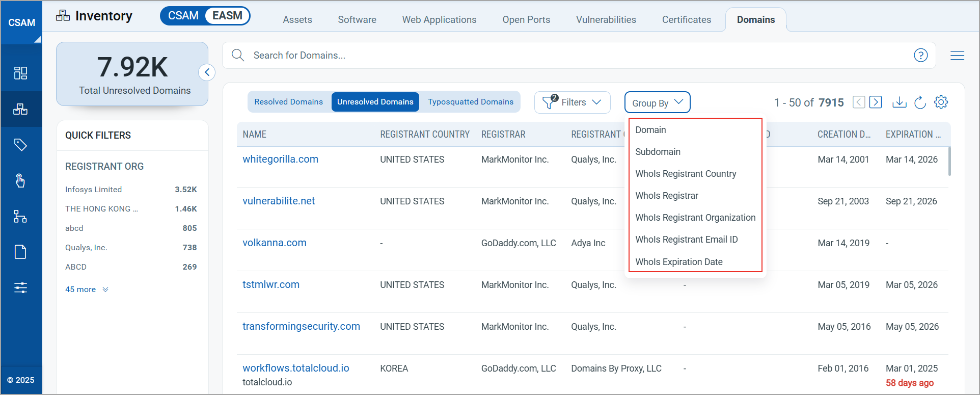Open the document reports icon in sidebar

(20, 252)
